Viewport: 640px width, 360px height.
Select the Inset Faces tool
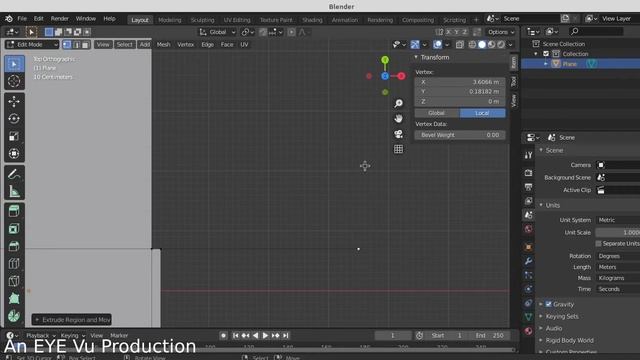tap(14, 229)
